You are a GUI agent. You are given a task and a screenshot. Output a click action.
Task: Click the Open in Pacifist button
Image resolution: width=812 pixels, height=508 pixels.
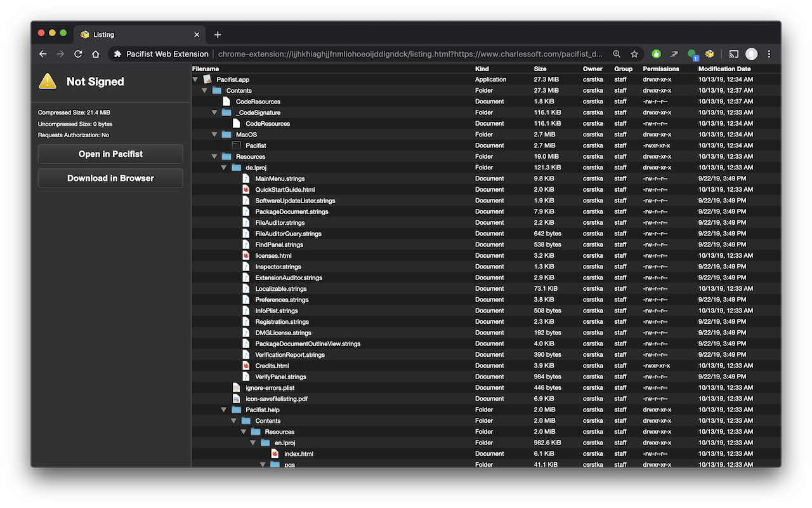(x=110, y=154)
